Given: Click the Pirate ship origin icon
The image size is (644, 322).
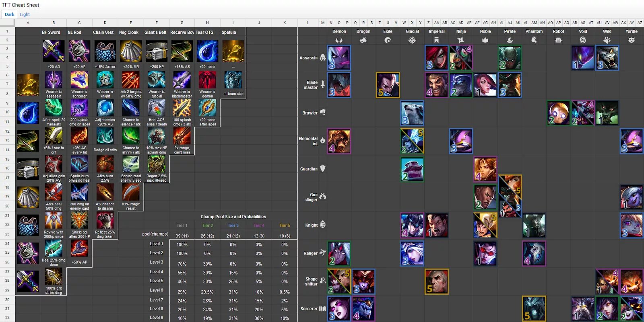Looking at the screenshot, I should click(510, 40).
